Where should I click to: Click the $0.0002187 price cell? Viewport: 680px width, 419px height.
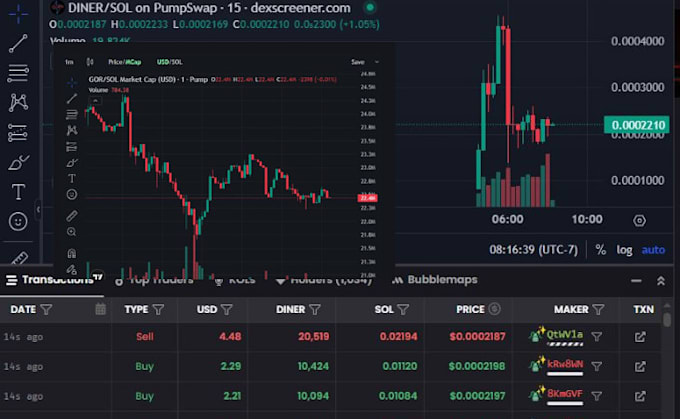coord(477,337)
